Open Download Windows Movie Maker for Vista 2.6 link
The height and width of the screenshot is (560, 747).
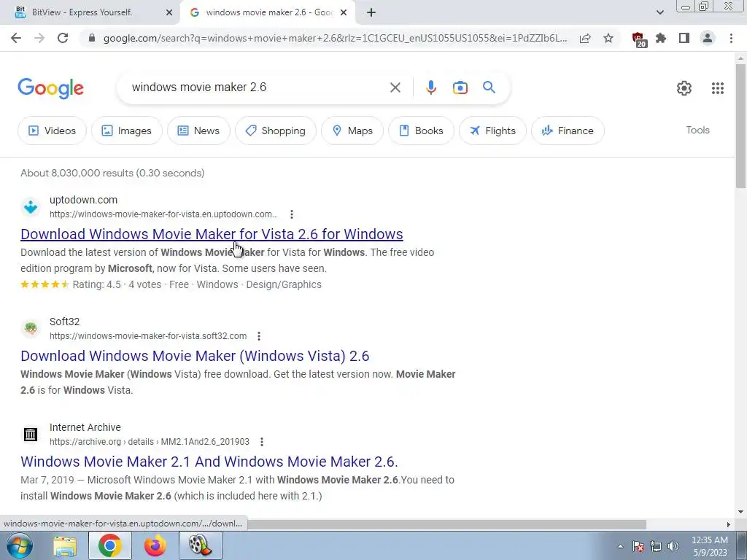pyautogui.click(x=212, y=234)
